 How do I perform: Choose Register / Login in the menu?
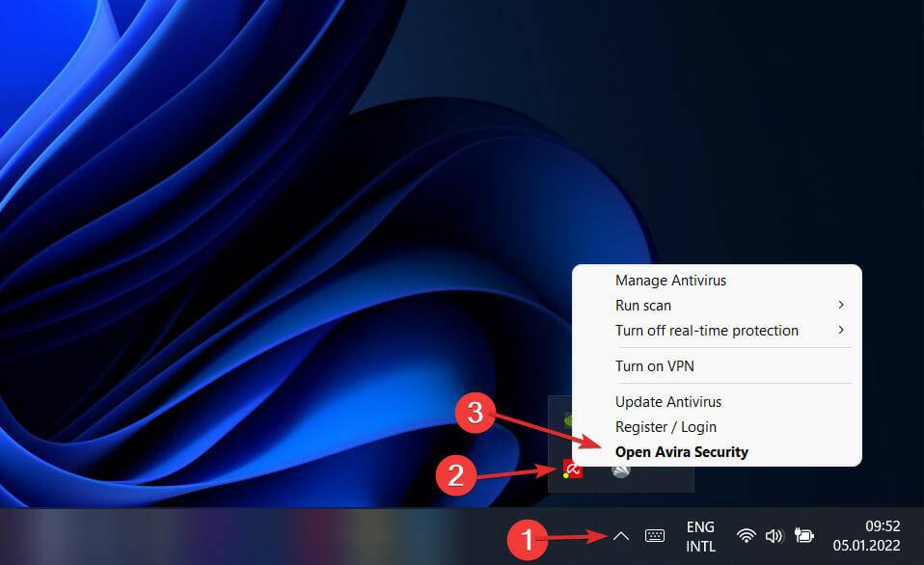tap(666, 426)
